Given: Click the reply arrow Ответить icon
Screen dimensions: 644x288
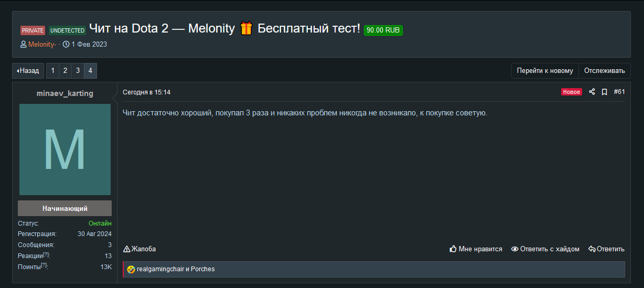Looking at the screenshot, I should click(x=592, y=249).
